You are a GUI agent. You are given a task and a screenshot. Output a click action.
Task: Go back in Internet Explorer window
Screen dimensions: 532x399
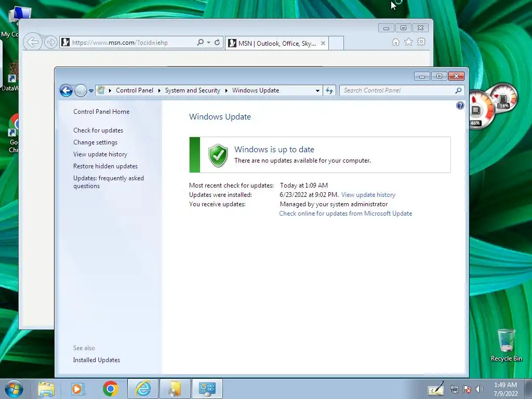coord(33,42)
